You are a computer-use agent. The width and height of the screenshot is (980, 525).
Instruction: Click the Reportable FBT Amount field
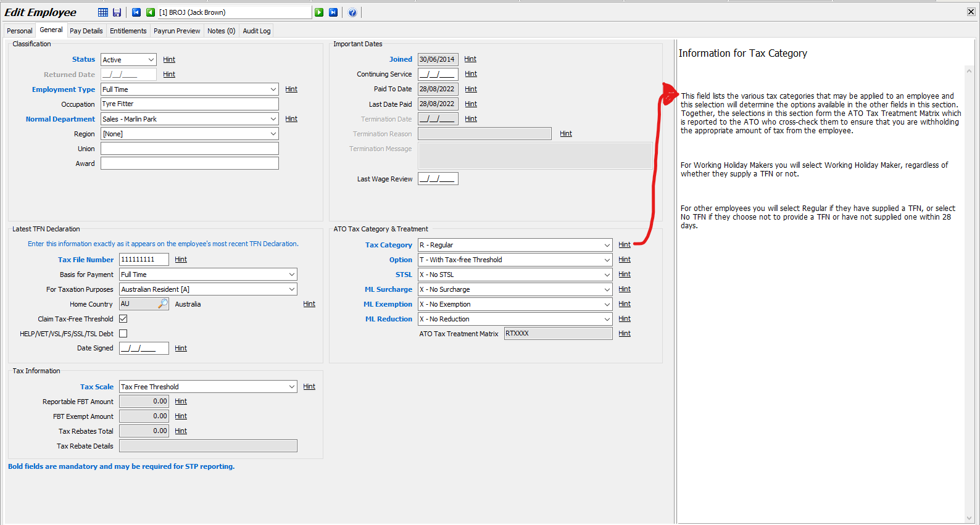click(144, 402)
